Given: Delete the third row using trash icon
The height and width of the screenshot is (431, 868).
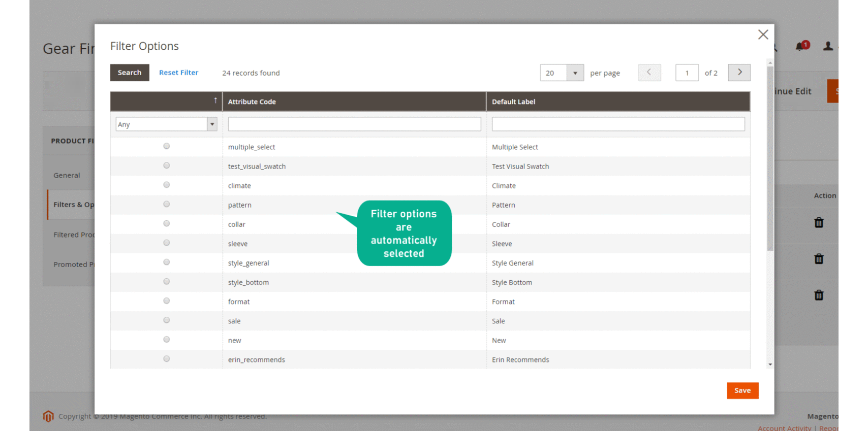Looking at the screenshot, I should coord(819,295).
